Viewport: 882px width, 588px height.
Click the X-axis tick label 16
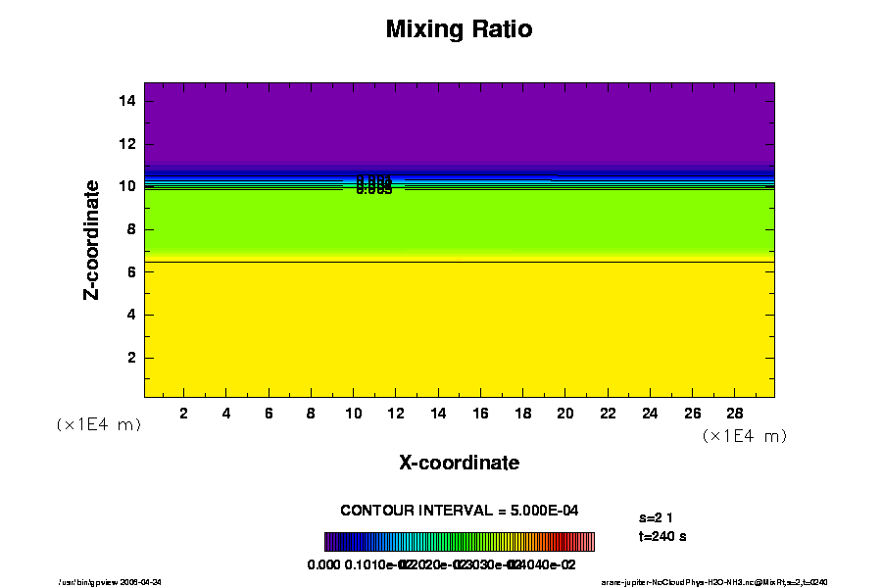480,413
